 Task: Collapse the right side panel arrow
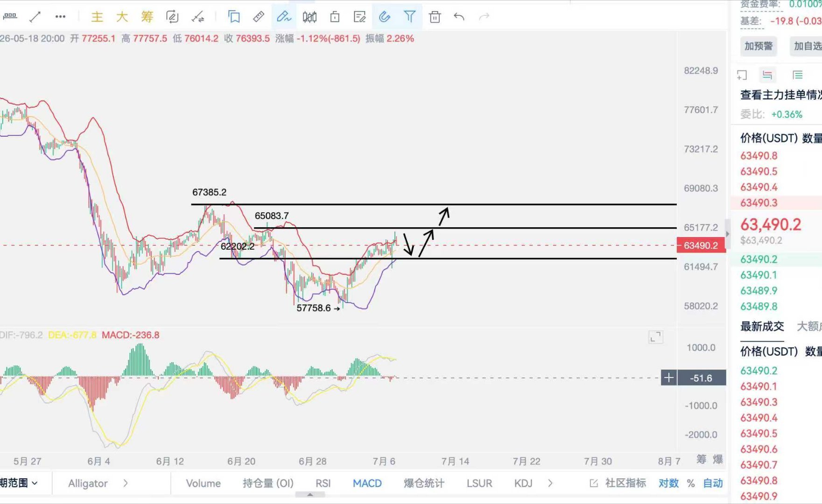coord(727,234)
